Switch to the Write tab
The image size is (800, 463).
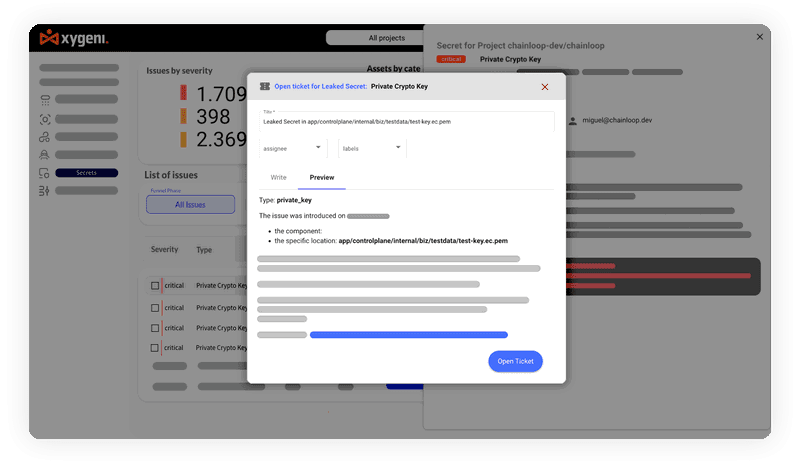[278, 177]
